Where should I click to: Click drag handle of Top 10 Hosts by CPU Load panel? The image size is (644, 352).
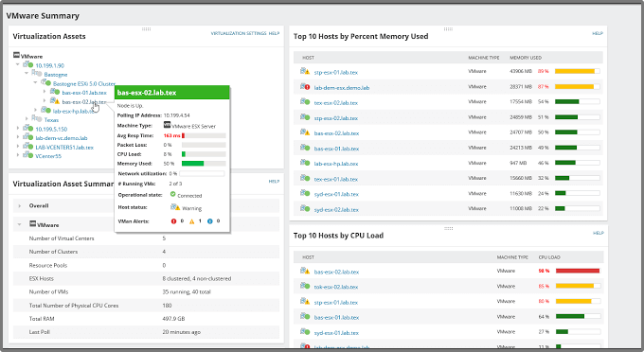448,228
